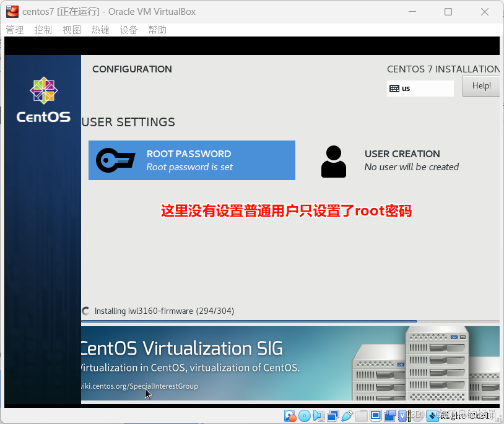Open the 设备 menu

[129, 30]
